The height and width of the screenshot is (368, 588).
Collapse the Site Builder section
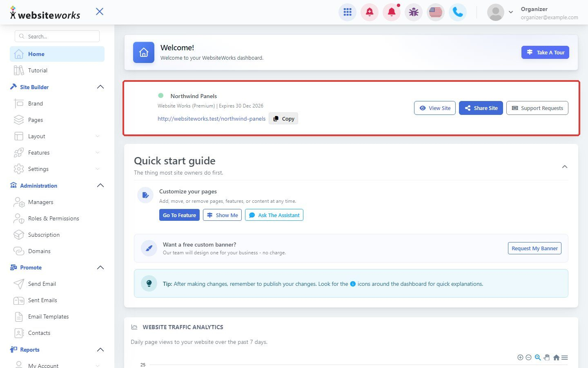pyautogui.click(x=100, y=87)
